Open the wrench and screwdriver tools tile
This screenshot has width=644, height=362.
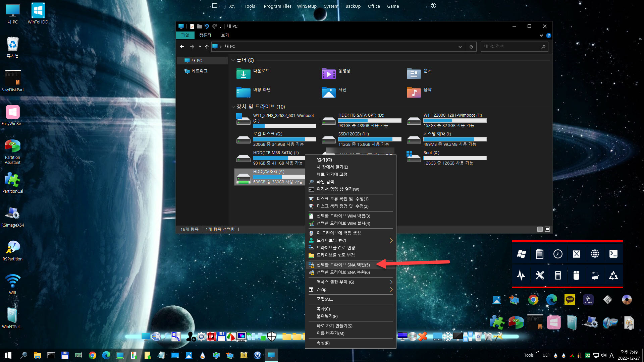coord(539,276)
